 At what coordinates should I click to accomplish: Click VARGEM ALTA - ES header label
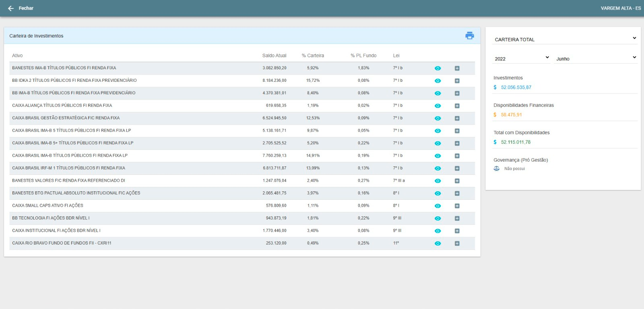(x=621, y=8)
